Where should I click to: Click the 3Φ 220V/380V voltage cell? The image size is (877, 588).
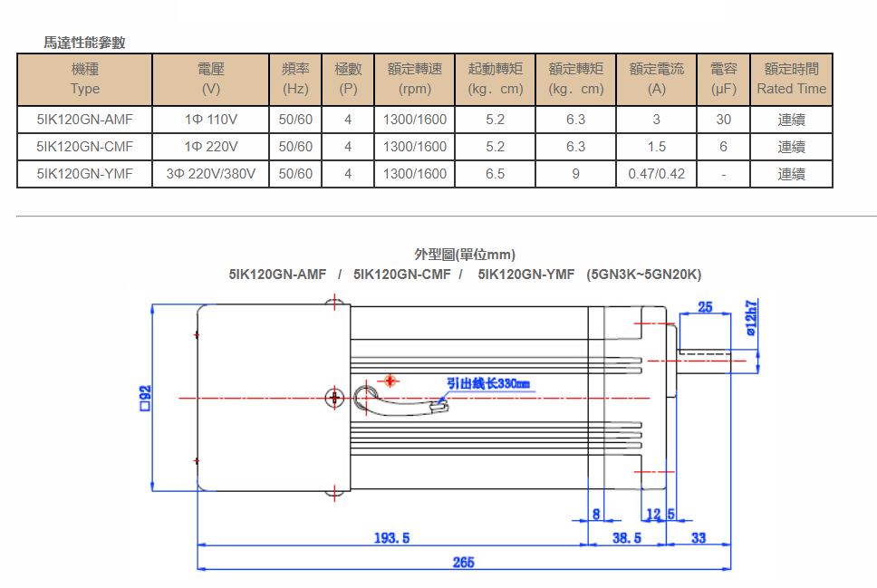point(211,174)
